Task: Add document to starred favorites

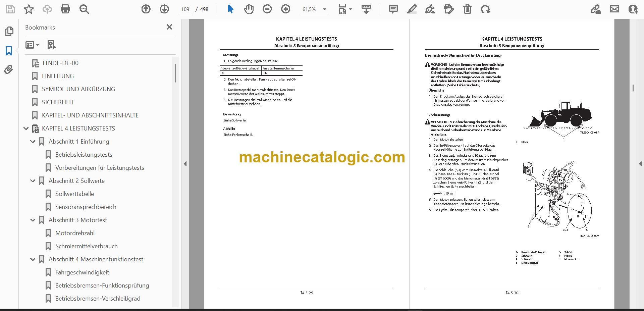Action: click(x=29, y=9)
